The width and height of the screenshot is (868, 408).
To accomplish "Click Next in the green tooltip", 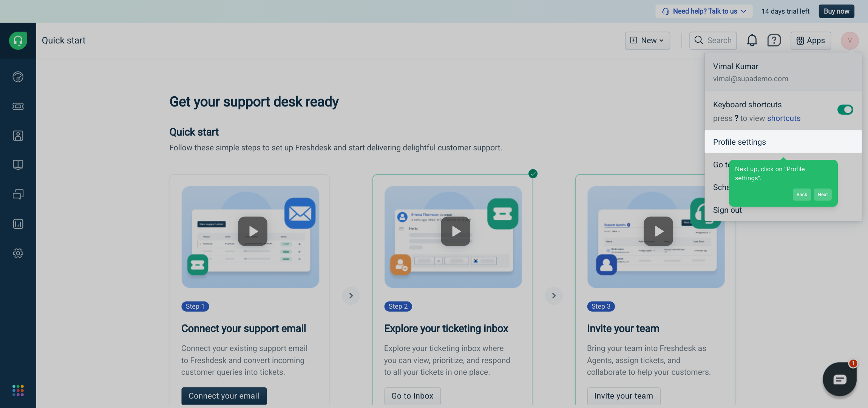I will (822, 195).
